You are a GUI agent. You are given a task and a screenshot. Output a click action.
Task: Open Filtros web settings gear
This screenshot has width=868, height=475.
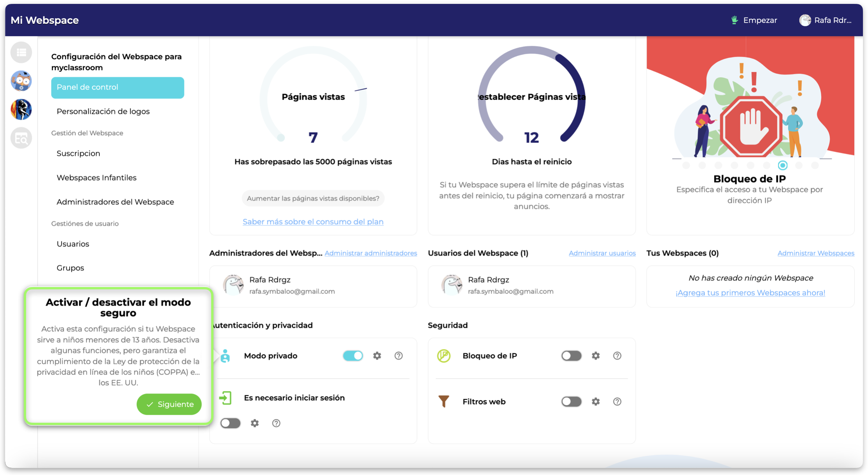pos(596,402)
